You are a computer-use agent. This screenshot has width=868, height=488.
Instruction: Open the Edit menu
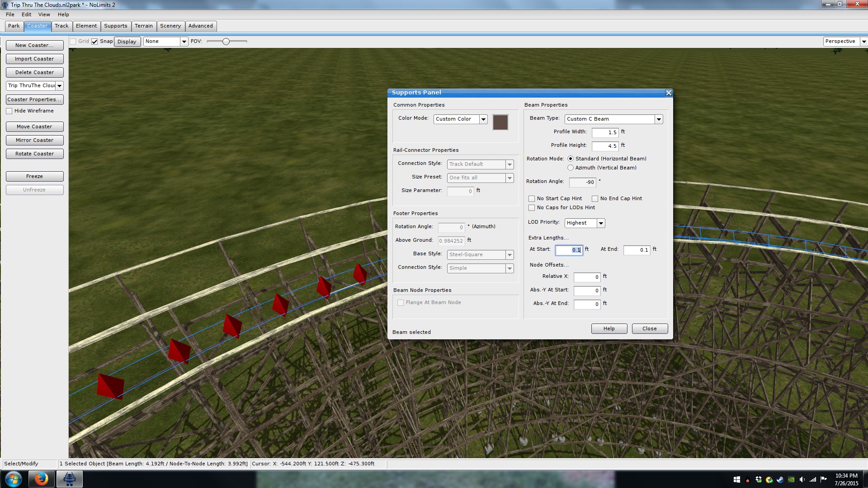pyautogui.click(x=26, y=14)
